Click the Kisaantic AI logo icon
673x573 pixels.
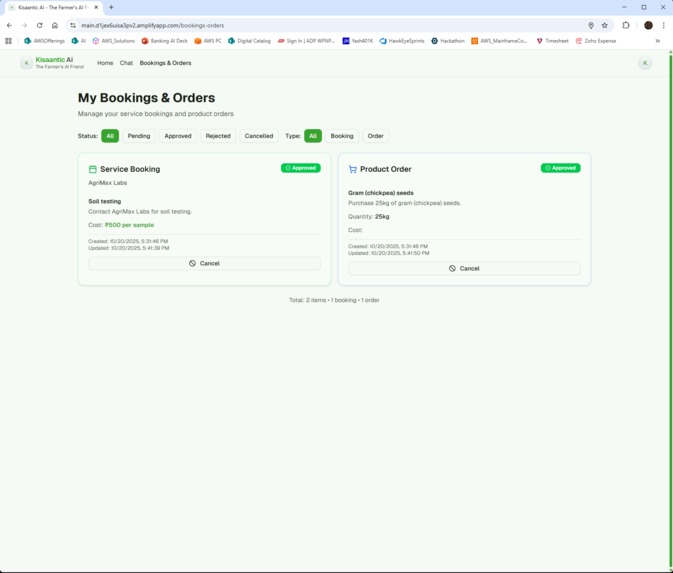(26, 63)
